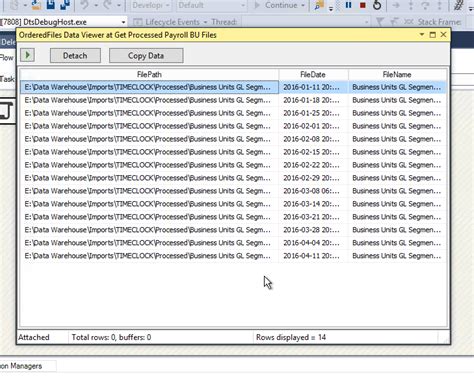Click the Save All toolbar icon
Image resolution: width=474 pixels, height=377 pixels.
coord(65,5)
